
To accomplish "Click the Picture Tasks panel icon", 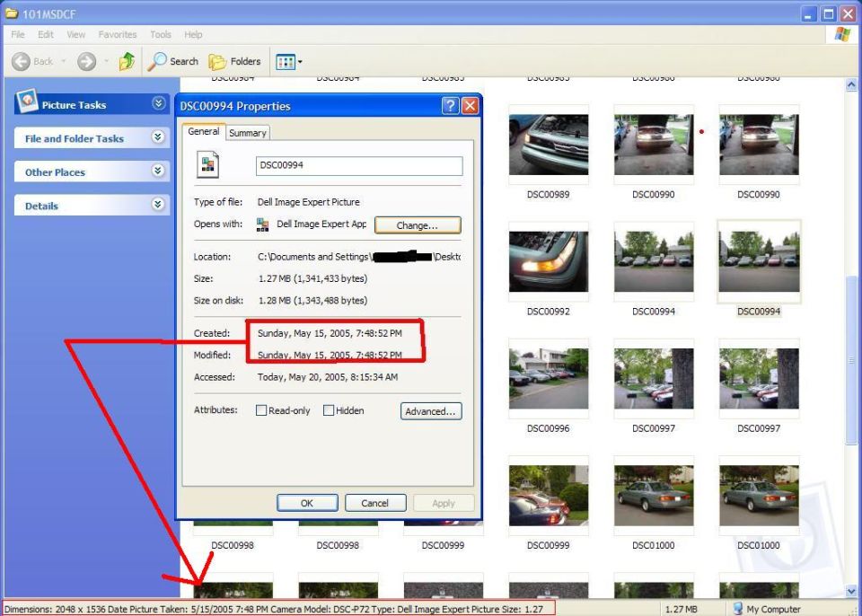I will tap(27, 101).
